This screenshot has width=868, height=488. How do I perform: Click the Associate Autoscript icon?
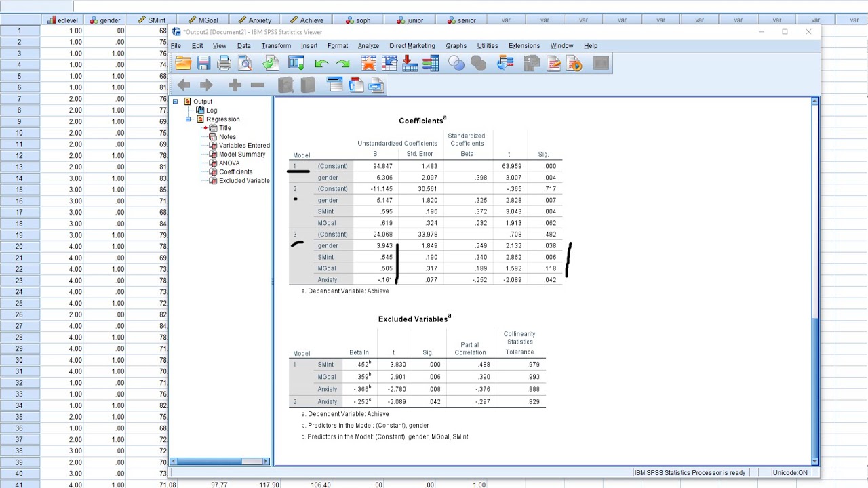coord(531,64)
